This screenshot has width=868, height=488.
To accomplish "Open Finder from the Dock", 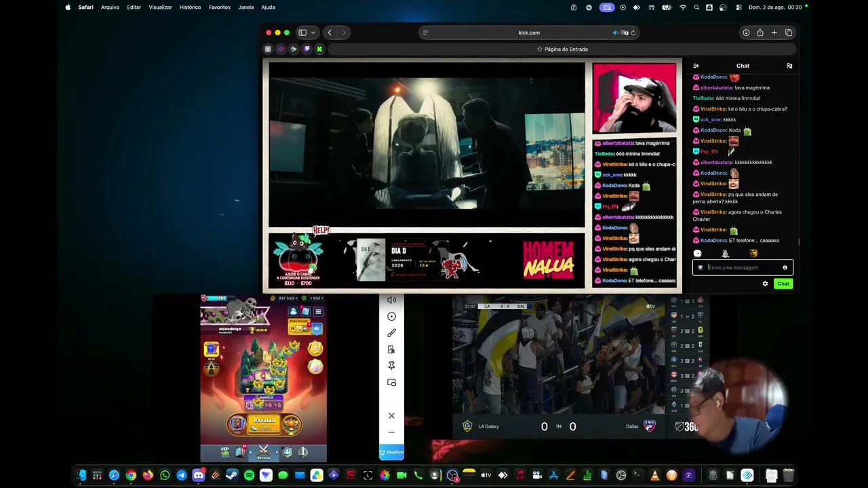I will 81,475.
